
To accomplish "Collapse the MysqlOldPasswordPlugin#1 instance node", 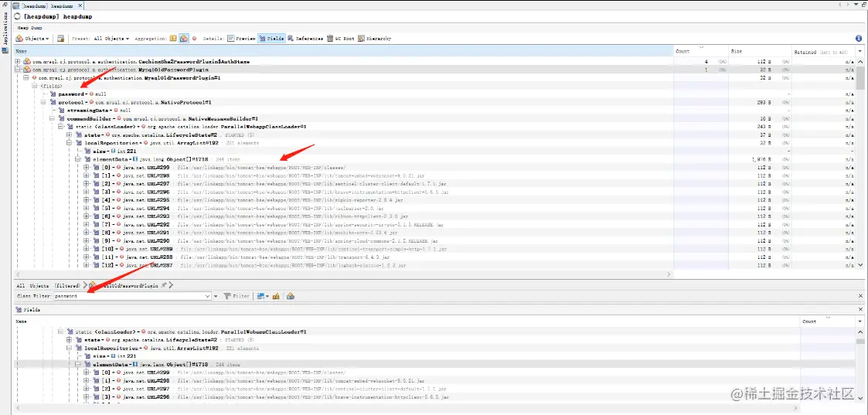I will 26,78.
